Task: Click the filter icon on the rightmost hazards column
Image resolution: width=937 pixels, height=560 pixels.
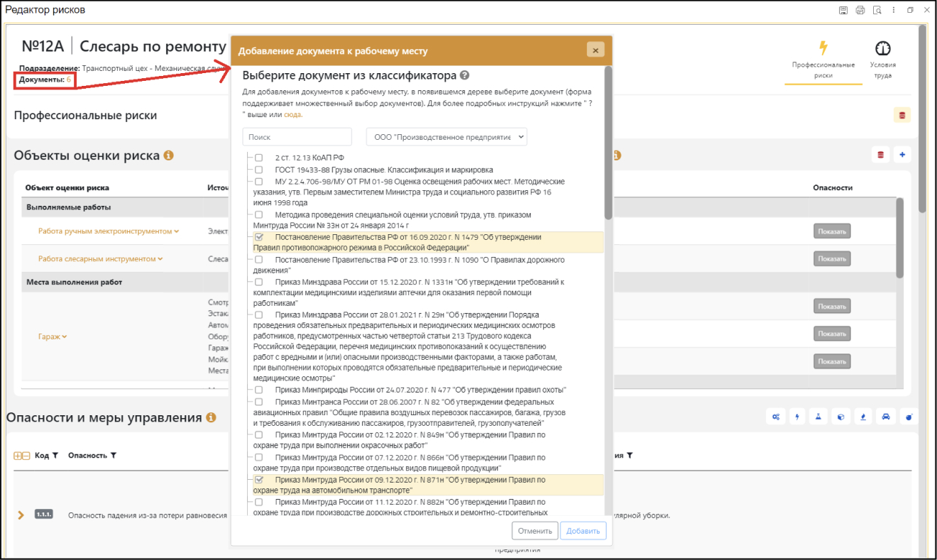Action: 629,456
